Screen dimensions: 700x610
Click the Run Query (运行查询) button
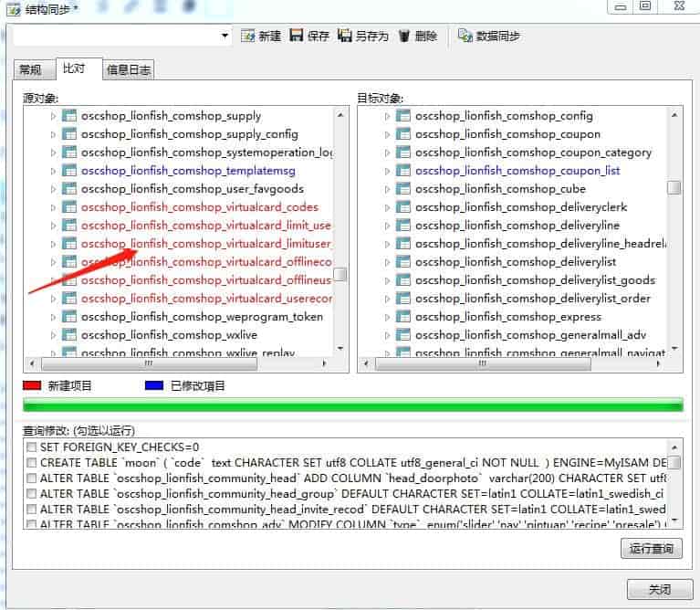click(652, 549)
